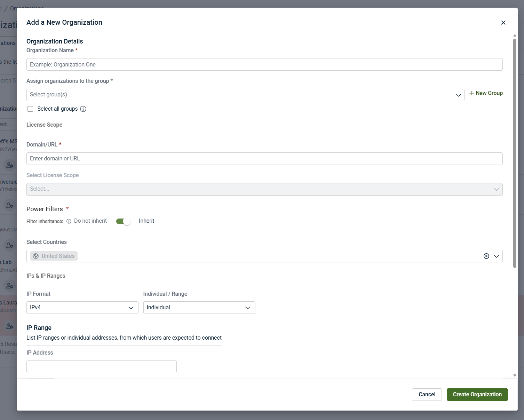Click the scrollbar down arrow in dialog
Screen dimensions: 524x420
click(515, 376)
